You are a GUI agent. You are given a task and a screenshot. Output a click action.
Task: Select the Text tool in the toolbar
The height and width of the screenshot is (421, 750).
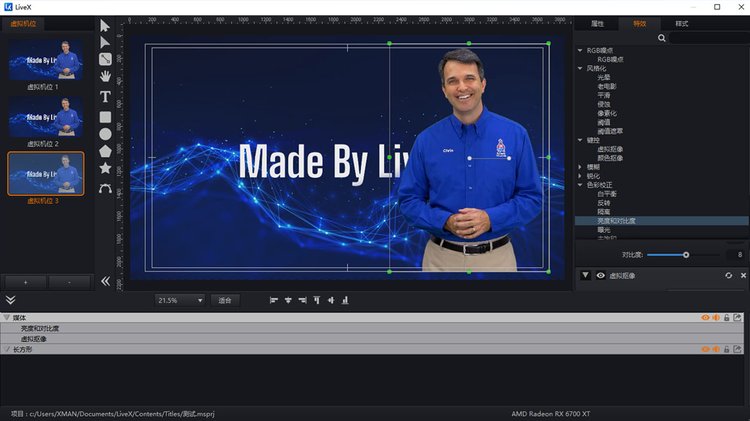(105, 97)
